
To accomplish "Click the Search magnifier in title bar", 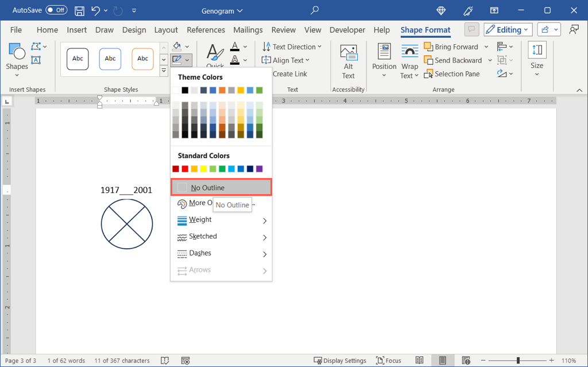I will pyautogui.click(x=314, y=10).
